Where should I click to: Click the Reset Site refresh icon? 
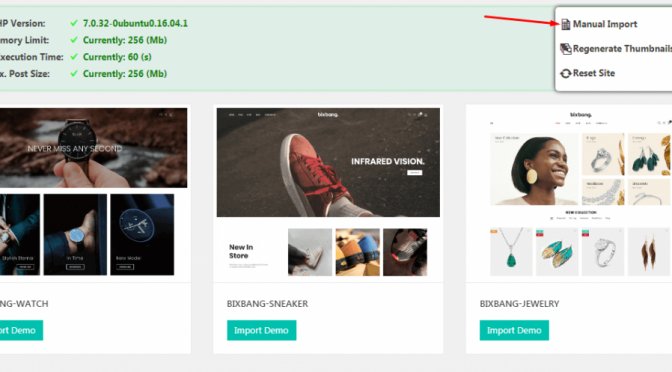point(565,73)
